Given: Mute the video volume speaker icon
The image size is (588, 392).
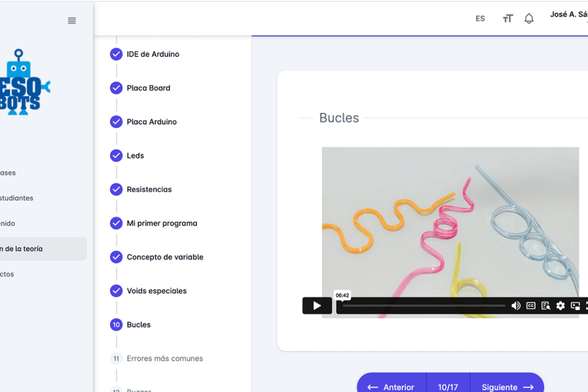Looking at the screenshot, I should coord(516,305).
